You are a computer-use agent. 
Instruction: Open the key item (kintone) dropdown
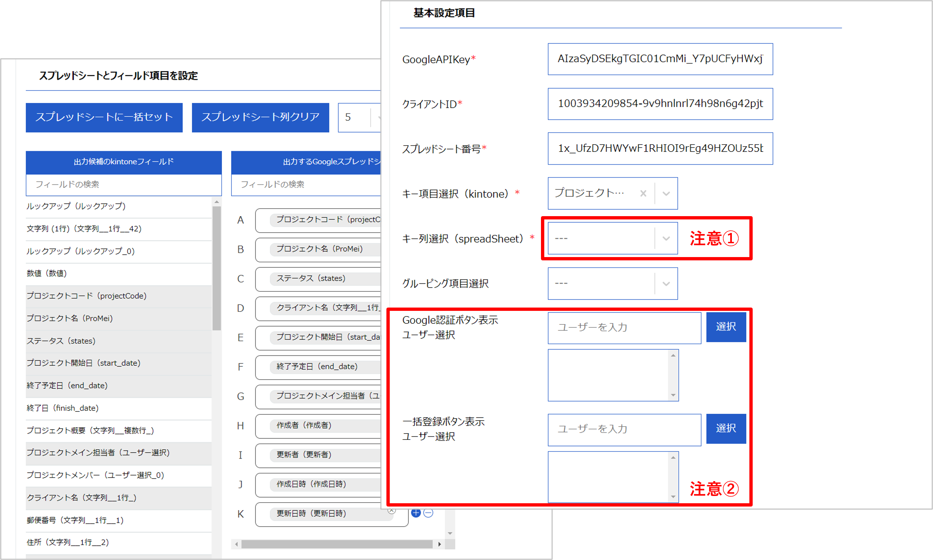click(666, 194)
